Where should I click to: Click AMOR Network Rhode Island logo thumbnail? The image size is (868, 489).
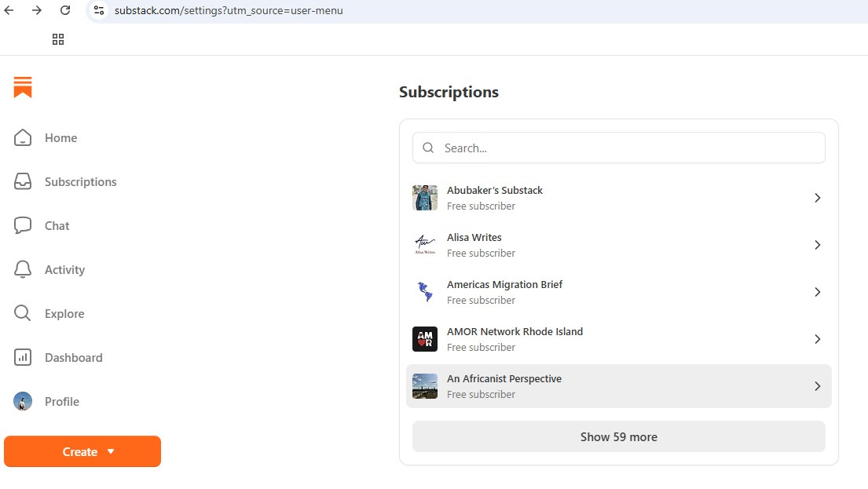click(x=425, y=338)
